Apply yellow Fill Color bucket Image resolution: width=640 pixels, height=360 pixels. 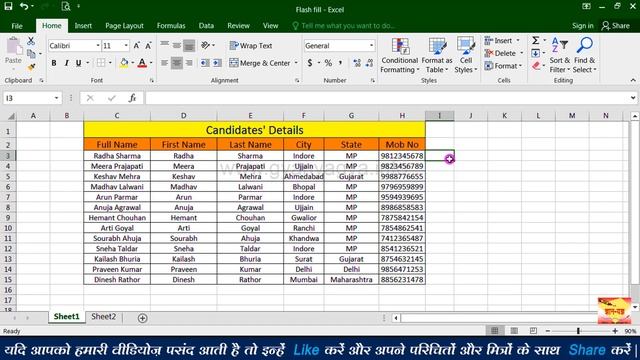(x=124, y=63)
